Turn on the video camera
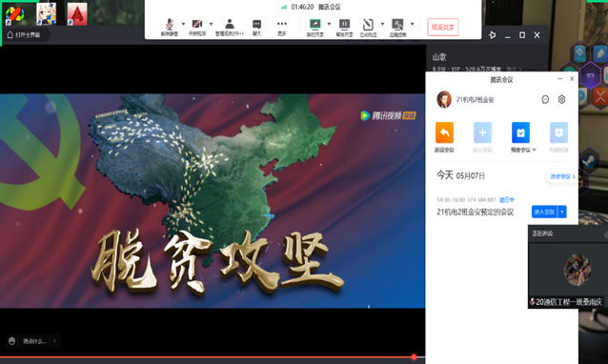The height and width of the screenshot is (364, 608). pos(197,27)
